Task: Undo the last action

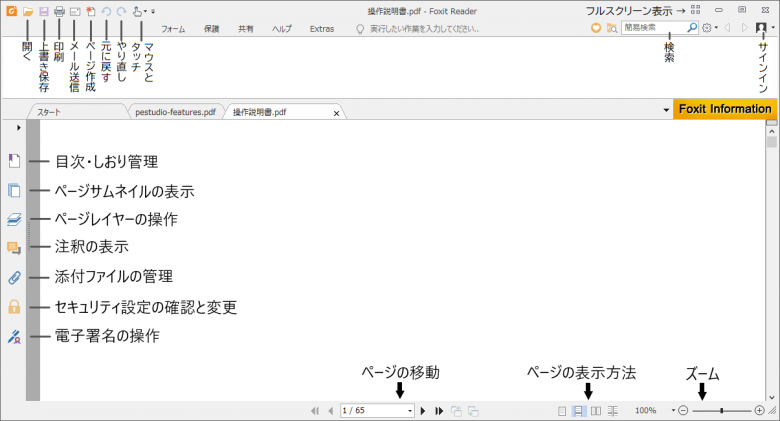Action: [x=106, y=11]
